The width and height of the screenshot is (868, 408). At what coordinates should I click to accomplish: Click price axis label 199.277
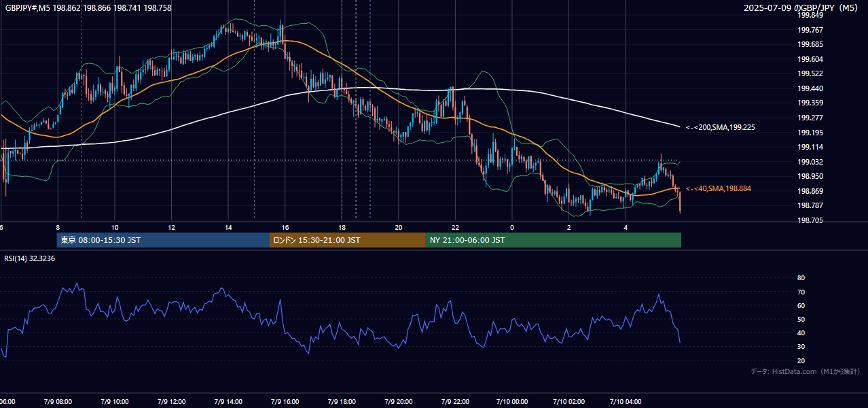point(810,118)
